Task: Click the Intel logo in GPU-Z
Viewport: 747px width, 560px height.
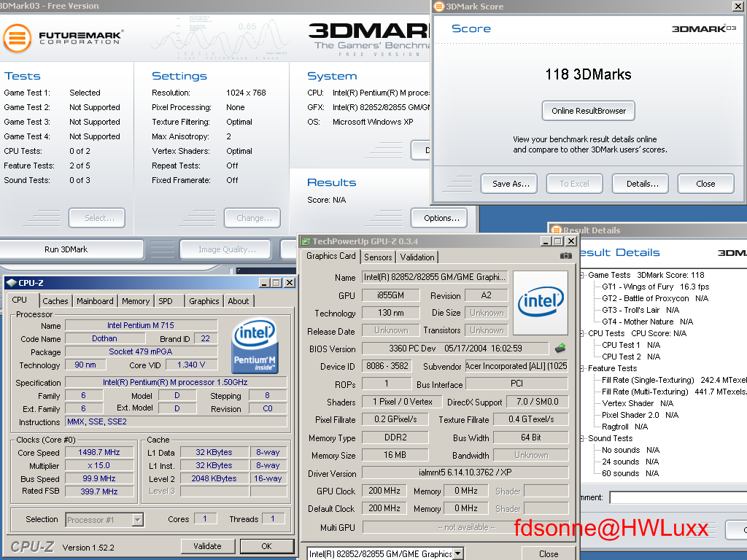Action: click(x=541, y=303)
